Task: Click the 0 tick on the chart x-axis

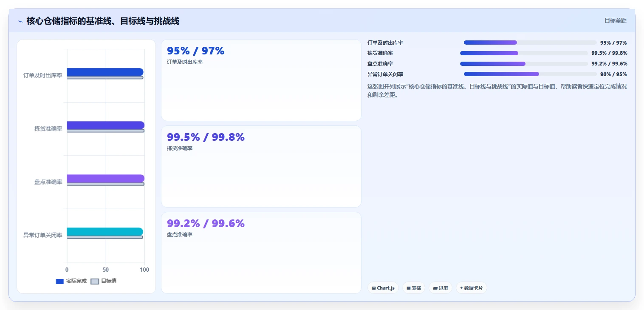Action: click(x=67, y=270)
